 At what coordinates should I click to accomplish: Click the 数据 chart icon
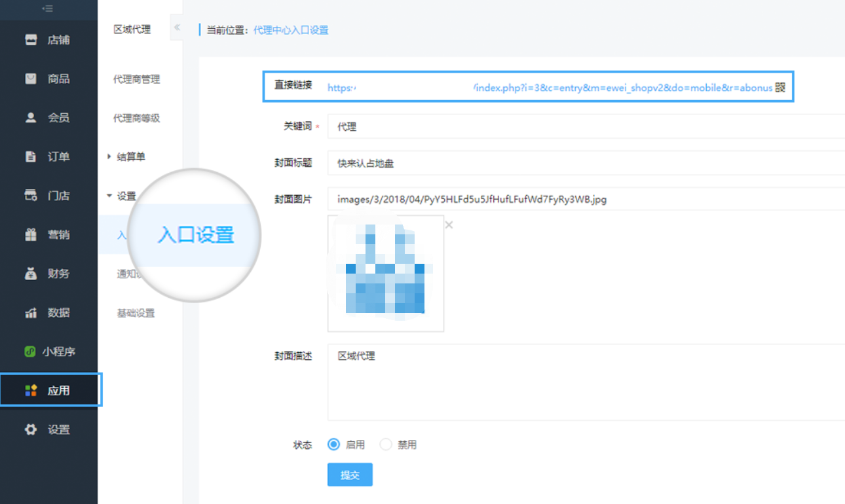pyautogui.click(x=31, y=313)
